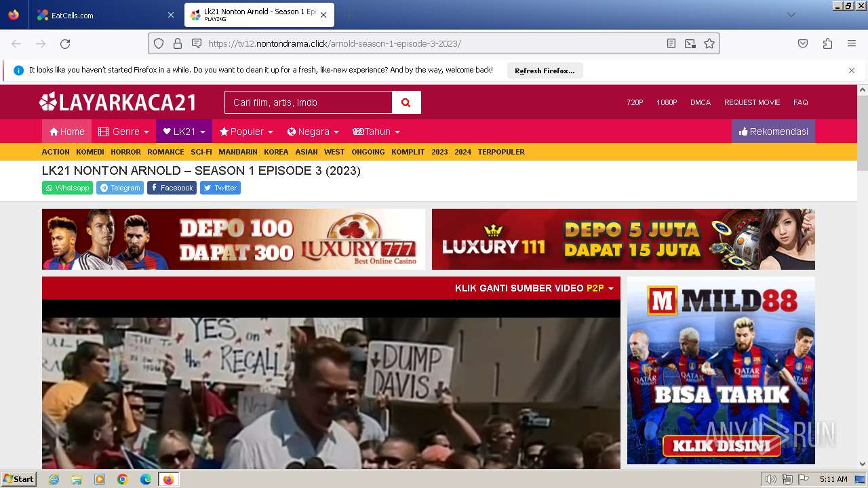Open the 1080P link

[x=667, y=102]
